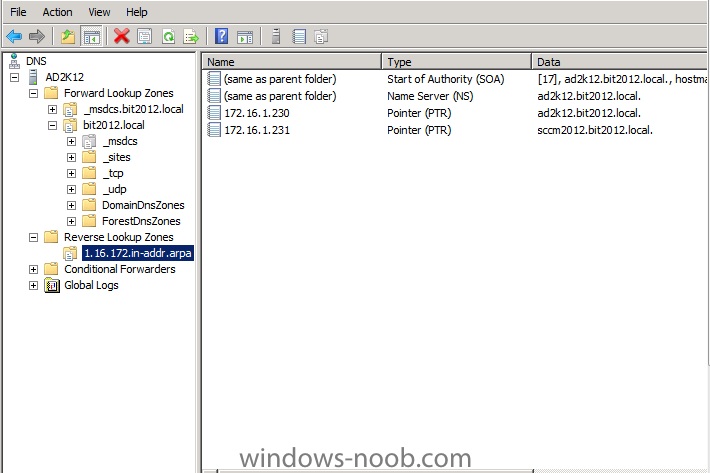Click the gray Forward arrow
This screenshot has width=710, height=473.
[37, 36]
